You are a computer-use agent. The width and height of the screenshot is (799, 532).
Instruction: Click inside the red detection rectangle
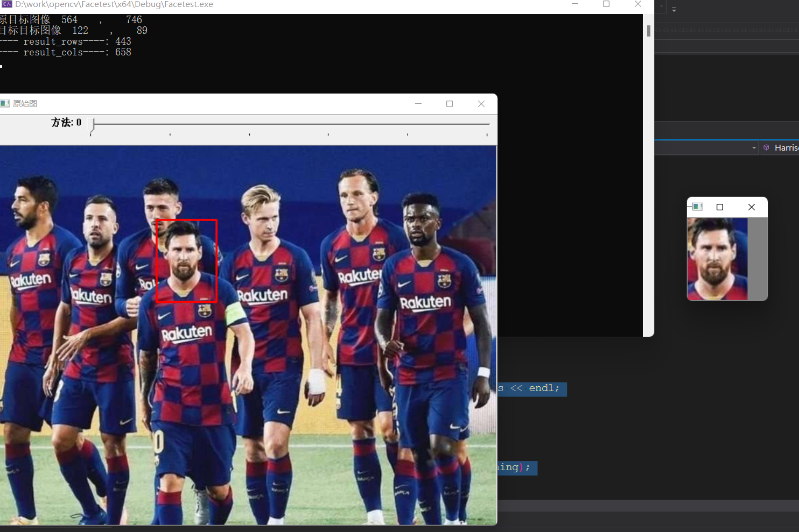186,261
